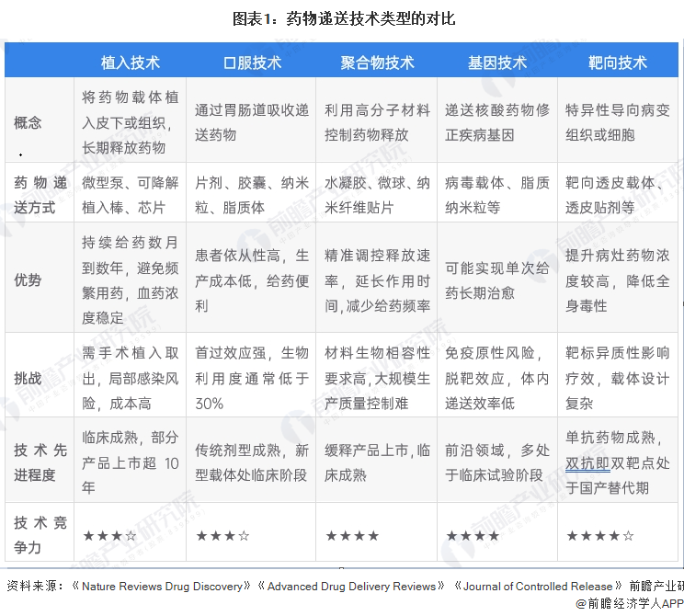Click the star rating under 植入技术
684x616 pixels.
coord(109,535)
